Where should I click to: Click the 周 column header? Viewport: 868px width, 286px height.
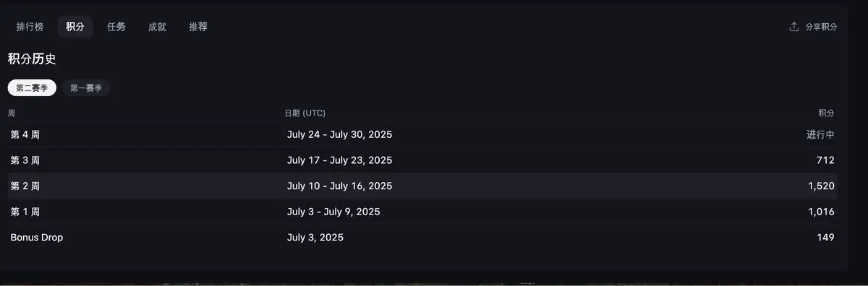coord(12,113)
